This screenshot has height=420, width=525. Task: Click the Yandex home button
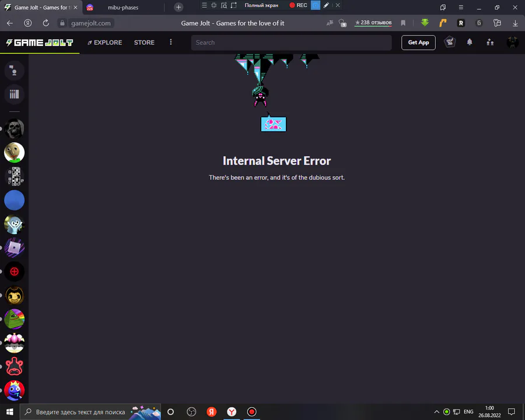(28, 23)
